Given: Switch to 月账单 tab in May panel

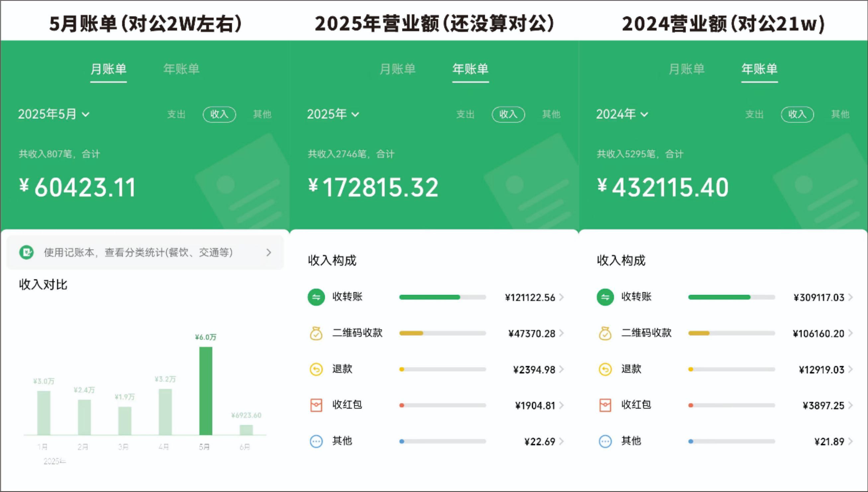Looking at the screenshot, I should tap(108, 69).
